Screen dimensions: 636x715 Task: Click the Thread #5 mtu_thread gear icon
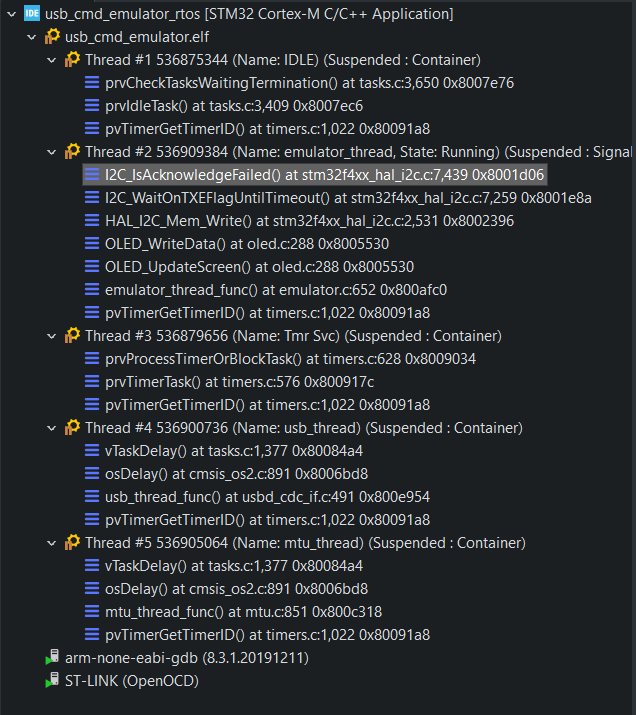click(72, 542)
